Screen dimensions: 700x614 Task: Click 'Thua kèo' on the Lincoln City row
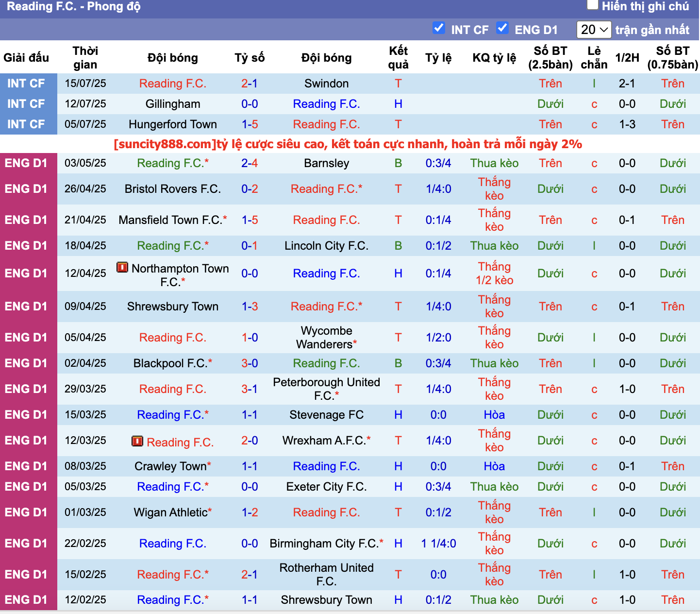tap(494, 246)
